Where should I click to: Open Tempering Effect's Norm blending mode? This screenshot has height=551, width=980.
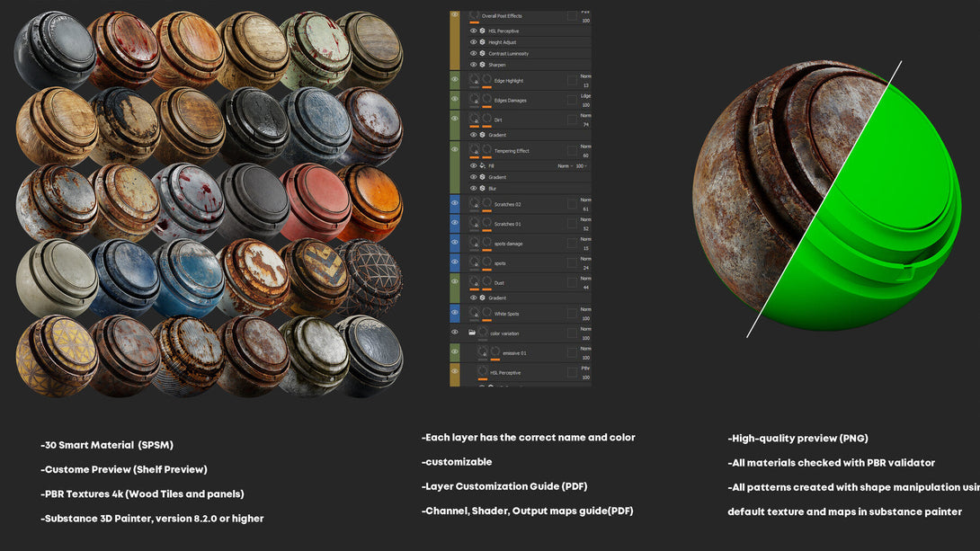[585, 147]
